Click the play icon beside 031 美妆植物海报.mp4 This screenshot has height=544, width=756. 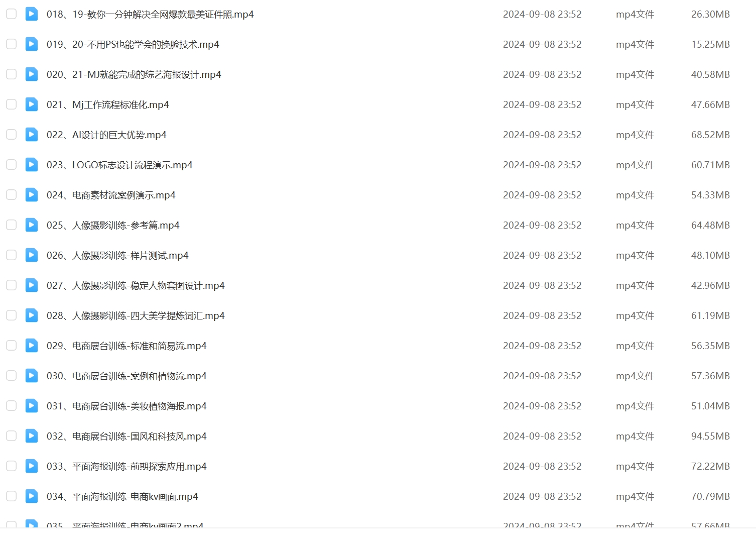tap(32, 406)
